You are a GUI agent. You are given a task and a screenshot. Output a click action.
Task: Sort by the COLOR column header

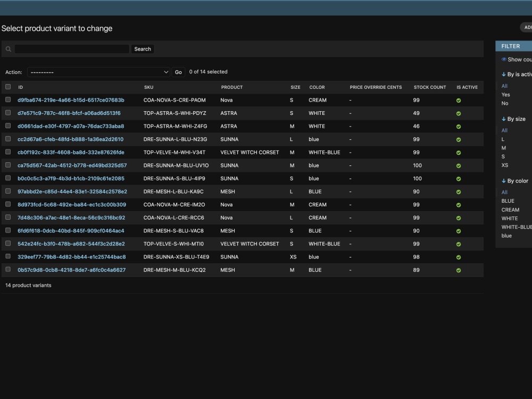click(317, 87)
